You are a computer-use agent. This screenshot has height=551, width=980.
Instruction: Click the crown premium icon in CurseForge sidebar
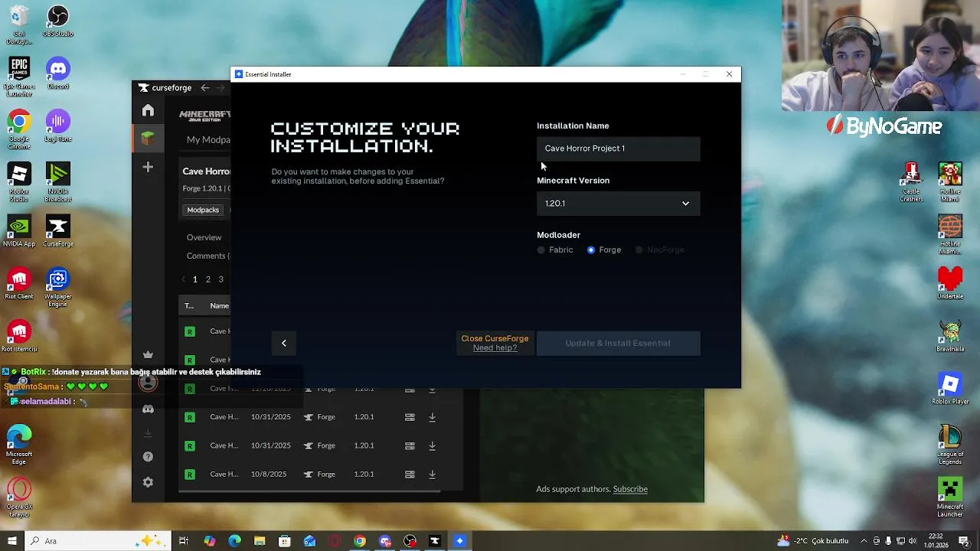coord(148,355)
